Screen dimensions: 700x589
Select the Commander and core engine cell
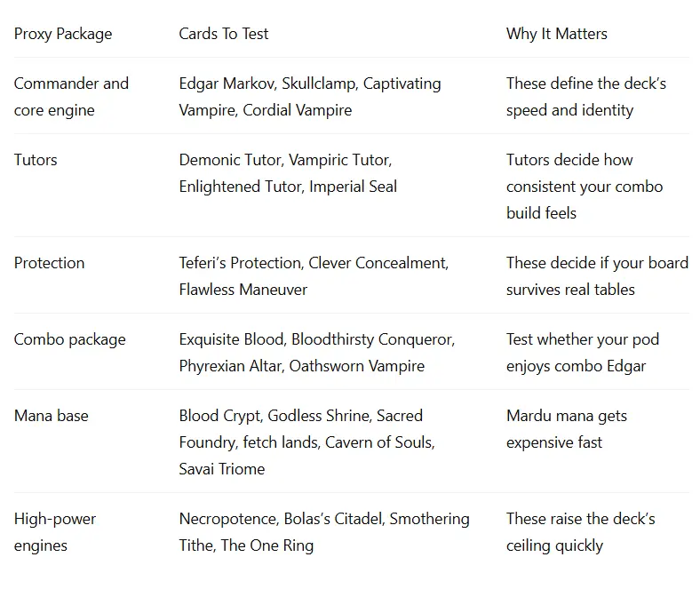pyautogui.click(x=71, y=97)
